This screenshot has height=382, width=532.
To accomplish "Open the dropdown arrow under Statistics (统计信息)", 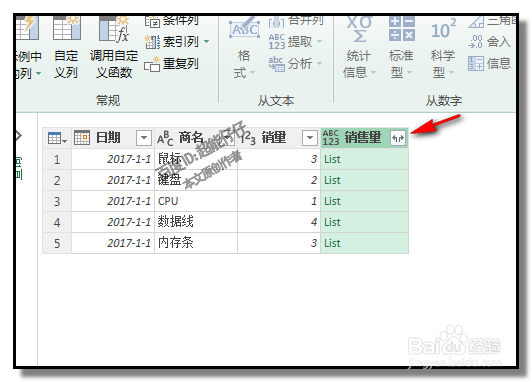I will point(374,73).
